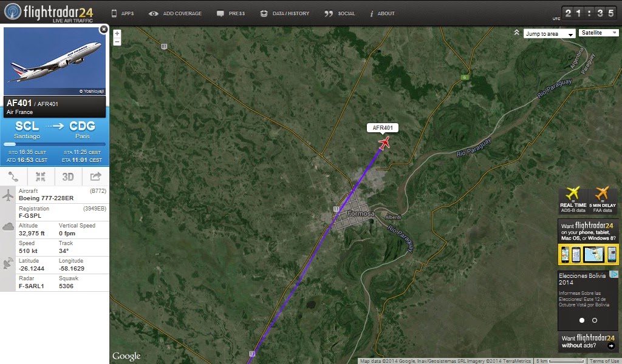Viewport: 622px width, 364px height.
Task: Open the Satellite map type dropdown
Action: point(598,33)
